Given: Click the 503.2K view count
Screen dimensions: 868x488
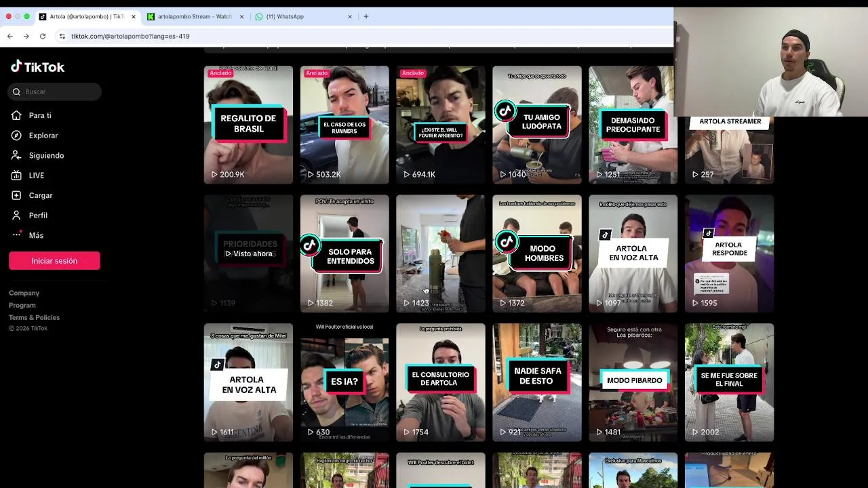Looking at the screenshot, I should pos(328,174).
